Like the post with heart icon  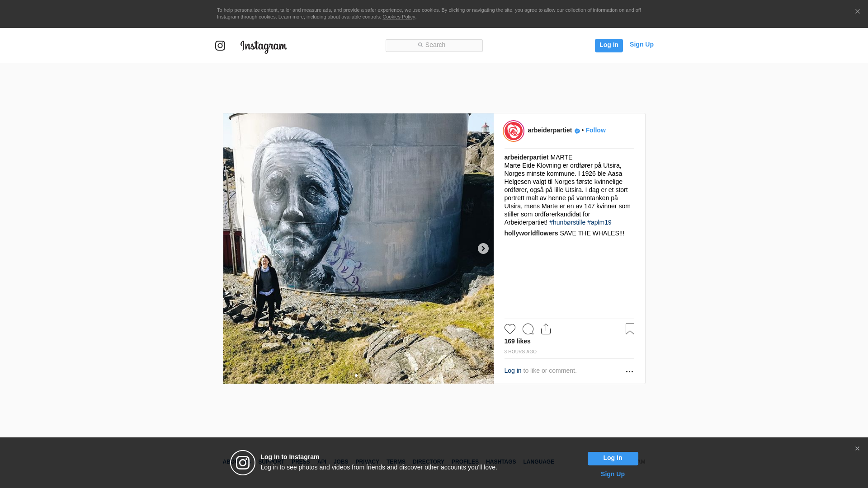point(510,329)
